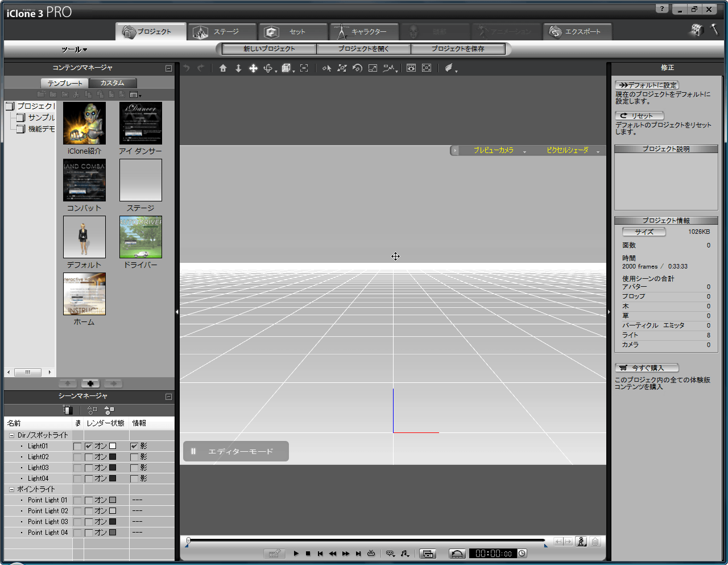Jump to the first frame button

(x=320, y=554)
